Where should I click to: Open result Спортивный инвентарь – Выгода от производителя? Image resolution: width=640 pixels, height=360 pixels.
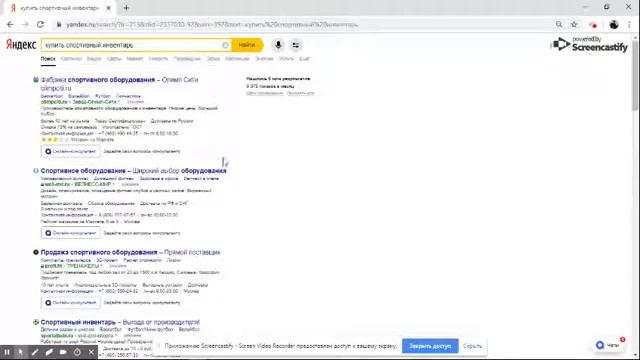point(120,322)
